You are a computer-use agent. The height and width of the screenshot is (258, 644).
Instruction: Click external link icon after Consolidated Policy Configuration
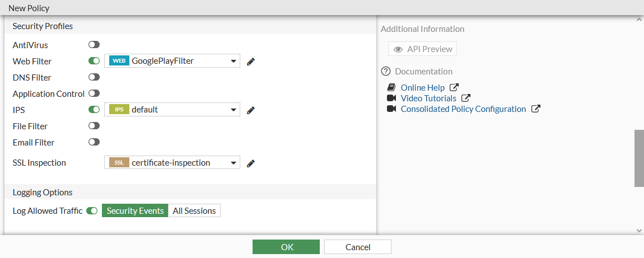point(536,109)
